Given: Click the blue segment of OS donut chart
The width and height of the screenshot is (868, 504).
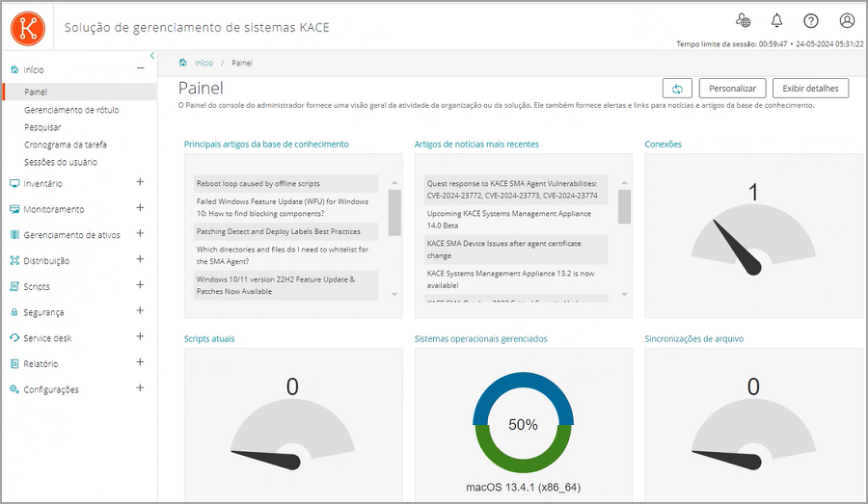Looking at the screenshot, I should (524, 387).
